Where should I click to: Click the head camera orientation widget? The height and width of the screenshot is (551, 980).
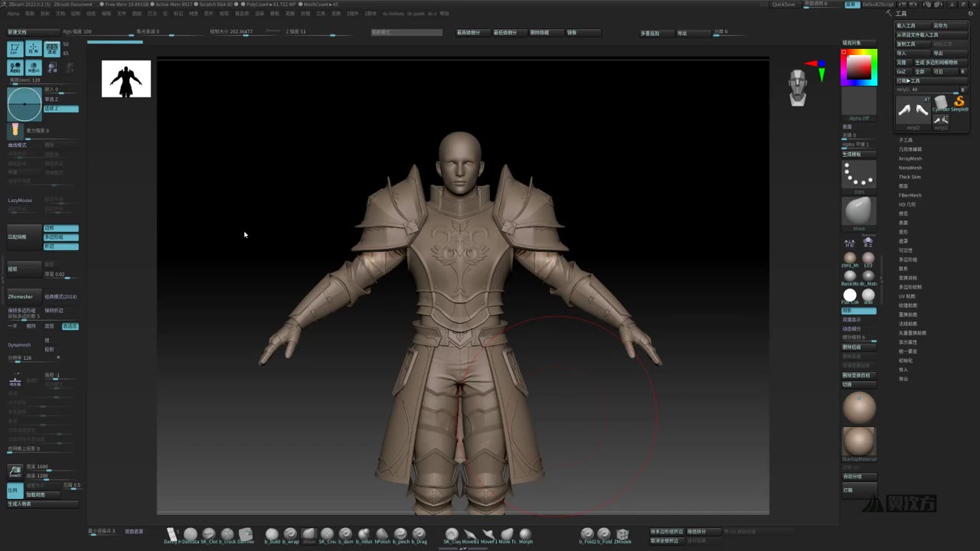click(798, 87)
